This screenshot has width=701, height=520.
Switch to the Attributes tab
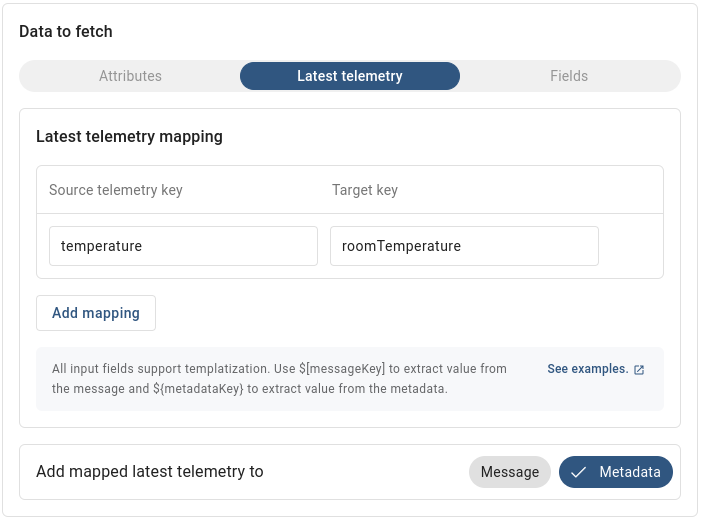click(x=130, y=76)
